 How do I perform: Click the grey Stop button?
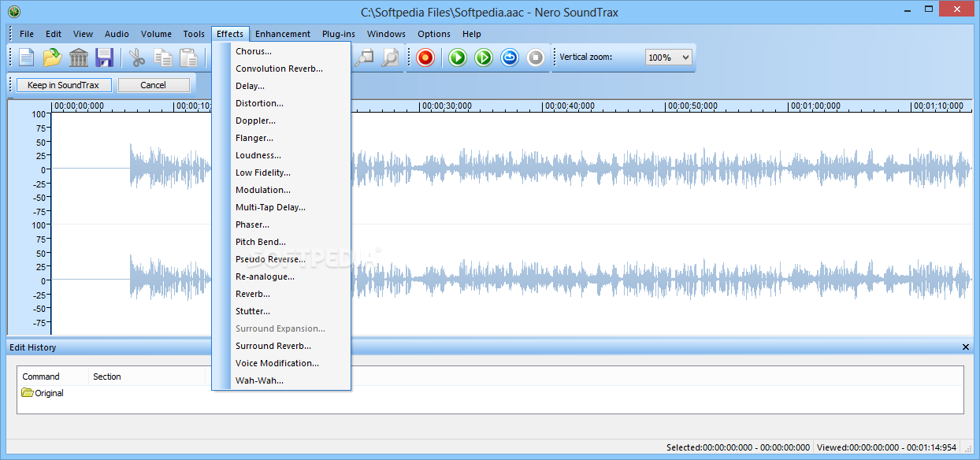pyautogui.click(x=536, y=57)
